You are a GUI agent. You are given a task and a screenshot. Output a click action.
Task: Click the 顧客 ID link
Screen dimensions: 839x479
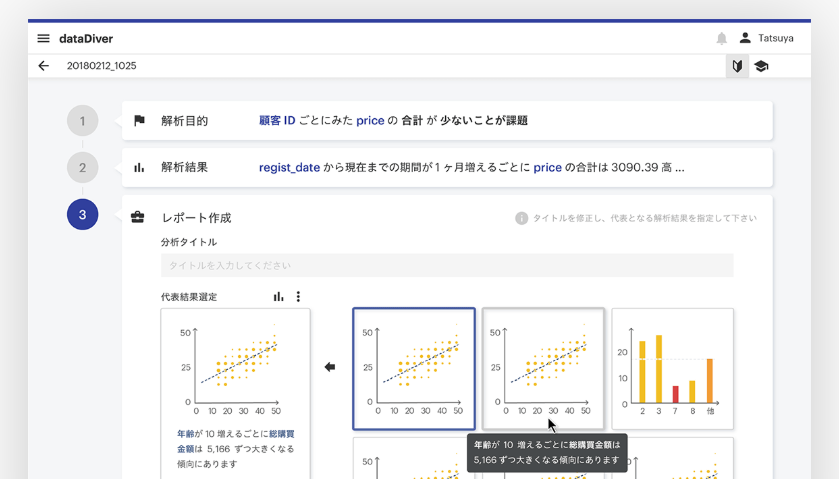click(277, 120)
